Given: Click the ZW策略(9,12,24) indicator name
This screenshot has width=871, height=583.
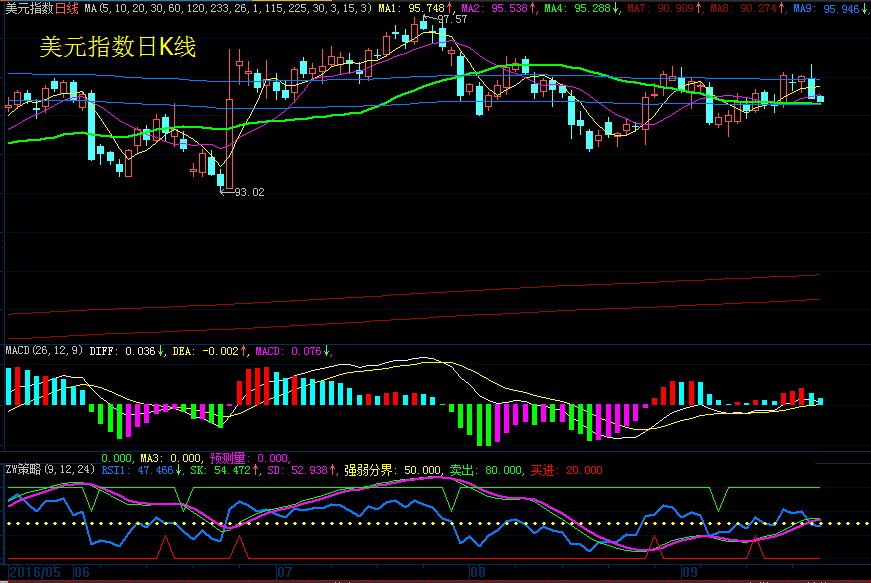Looking at the screenshot, I should pos(49,468).
